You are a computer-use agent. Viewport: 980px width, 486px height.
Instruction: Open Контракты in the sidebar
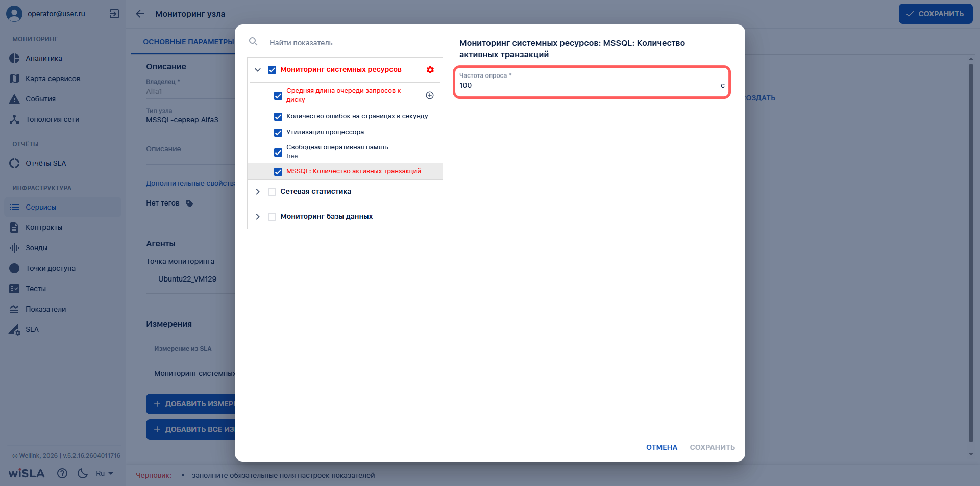pos(63,227)
